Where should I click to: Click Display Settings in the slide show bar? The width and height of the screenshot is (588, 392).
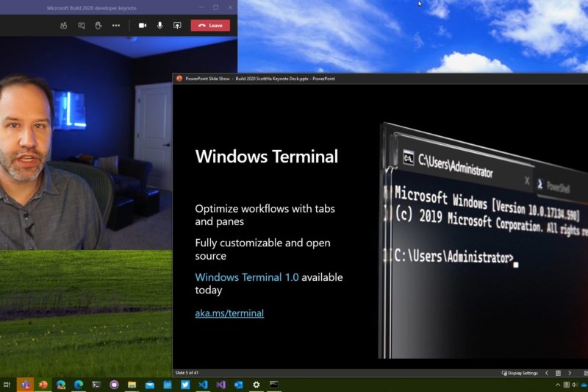click(520, 373)
